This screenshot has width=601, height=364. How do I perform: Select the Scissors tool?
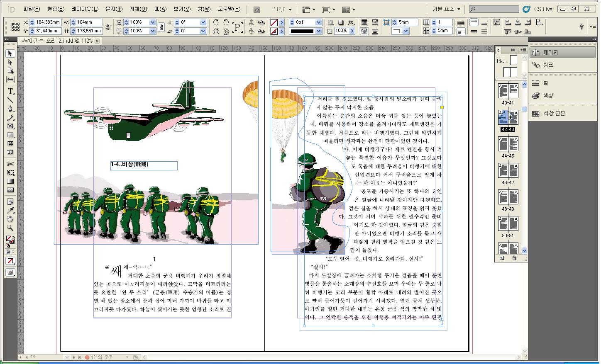coord(10,164)
